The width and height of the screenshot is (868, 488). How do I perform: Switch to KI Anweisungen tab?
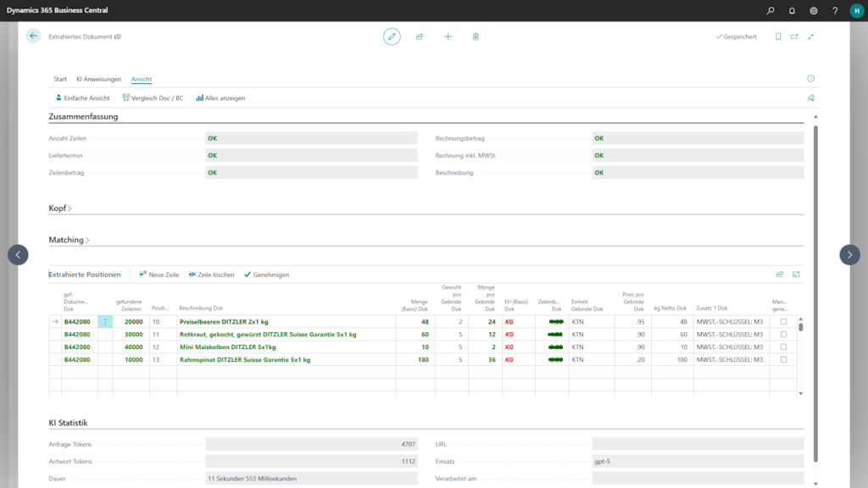point(98,79)
